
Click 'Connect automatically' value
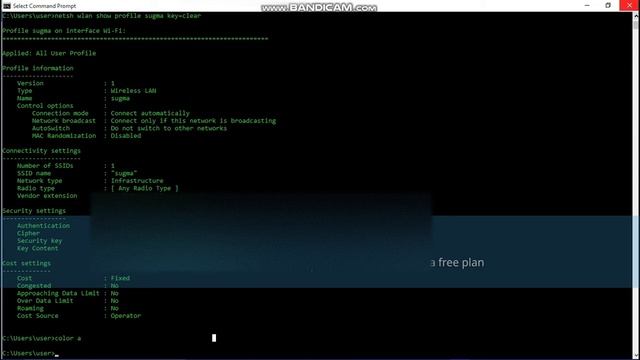(x=150, y=113)
